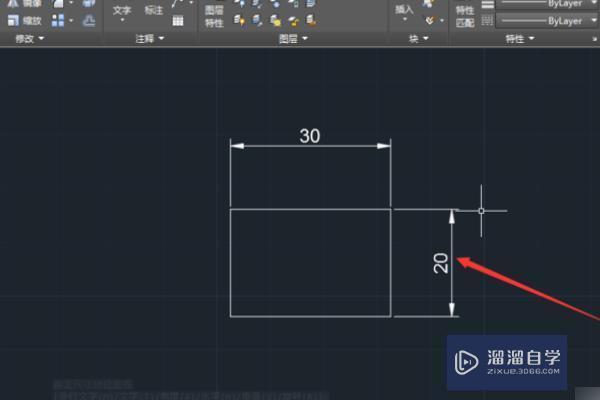Expand the 图层 (Layers) panel

293,38
